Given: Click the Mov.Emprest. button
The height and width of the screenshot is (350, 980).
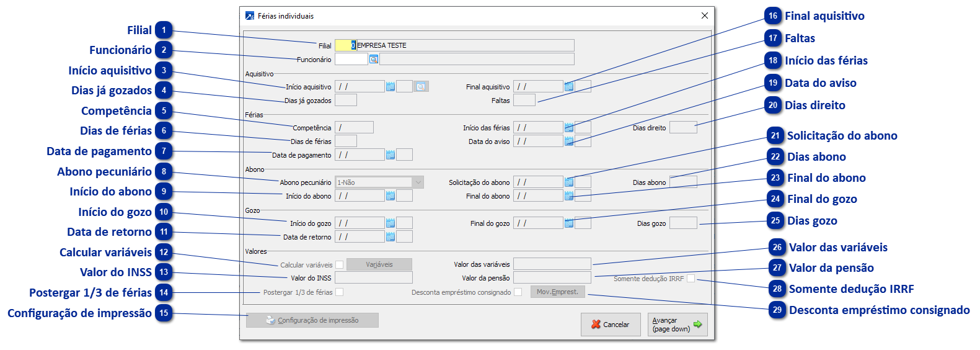Looking at the screenshot, I should coord(557,292).
